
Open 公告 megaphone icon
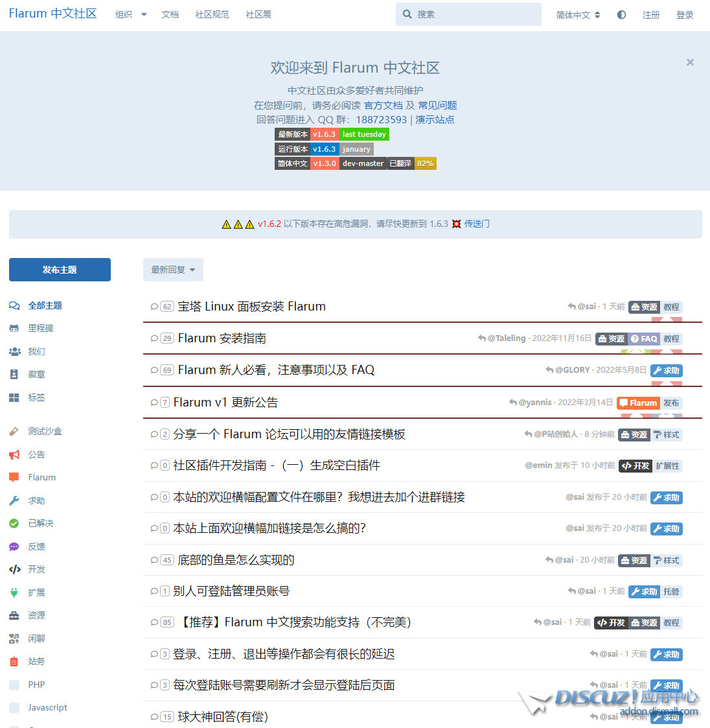pyautogui.click(x=14, y=454)
